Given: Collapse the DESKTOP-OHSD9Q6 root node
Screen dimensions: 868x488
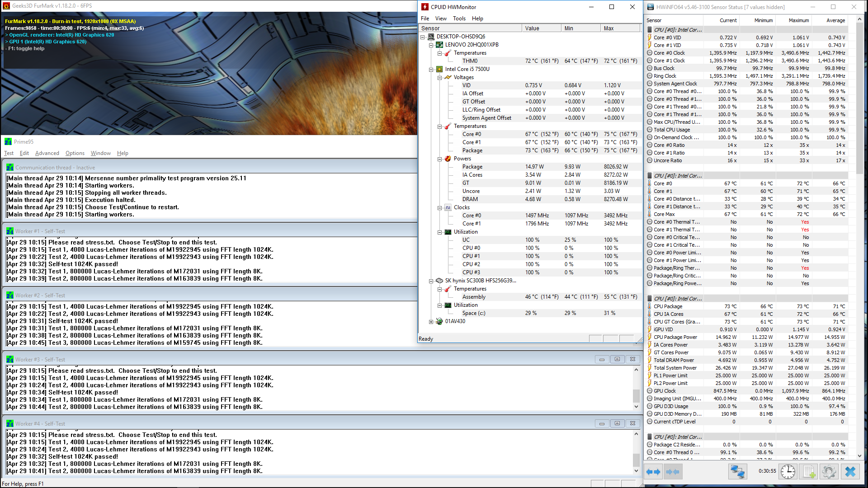Looking at the screenshot, I should coord(423,37).
